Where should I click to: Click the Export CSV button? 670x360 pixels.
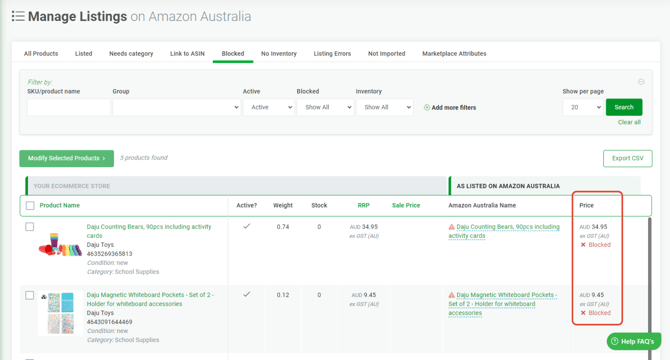click(628, 158)
